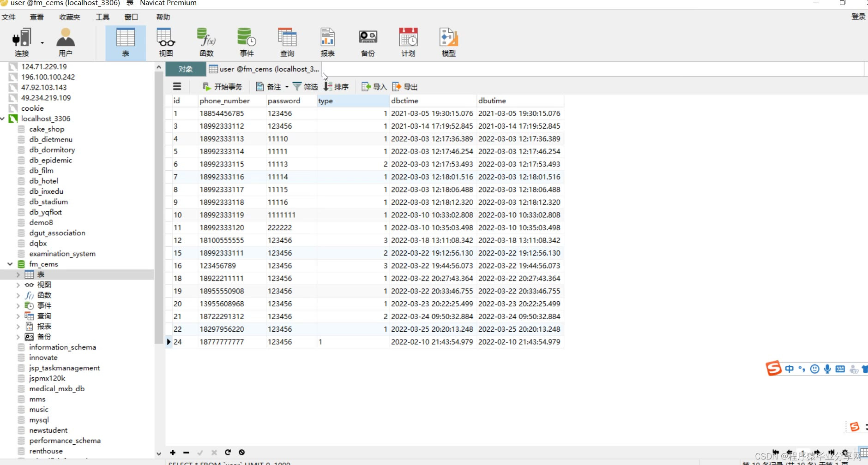Refresh the table with the reload icon
Viewport: 868px width, 465px height.
click(228, 453)
